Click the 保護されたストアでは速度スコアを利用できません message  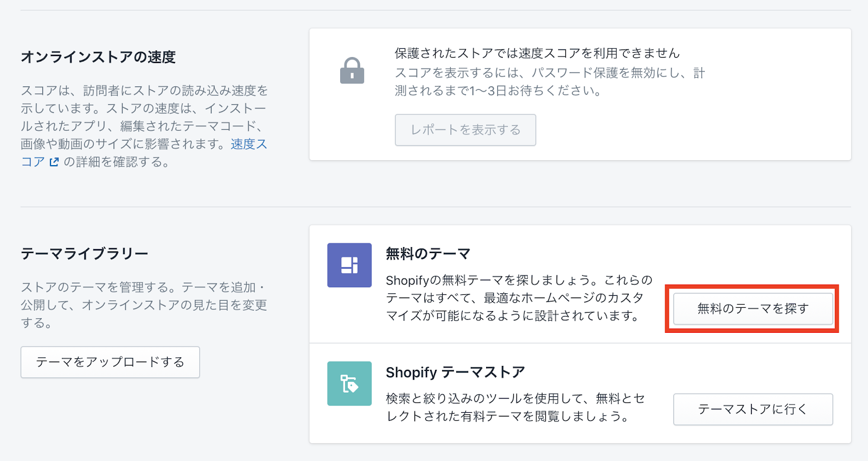(537, 53)
